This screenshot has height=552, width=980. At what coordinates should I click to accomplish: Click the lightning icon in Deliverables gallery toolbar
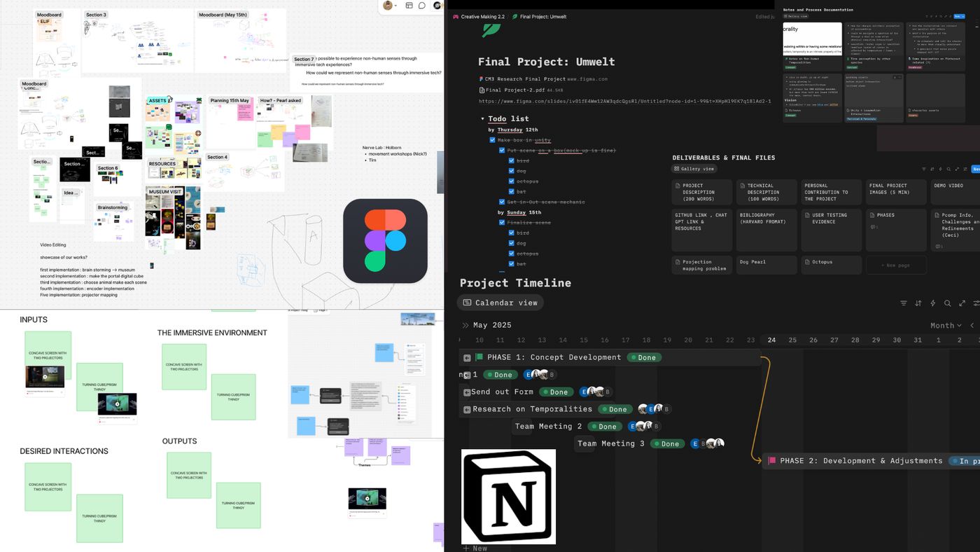pyautogui.click(x=940, y=169)
